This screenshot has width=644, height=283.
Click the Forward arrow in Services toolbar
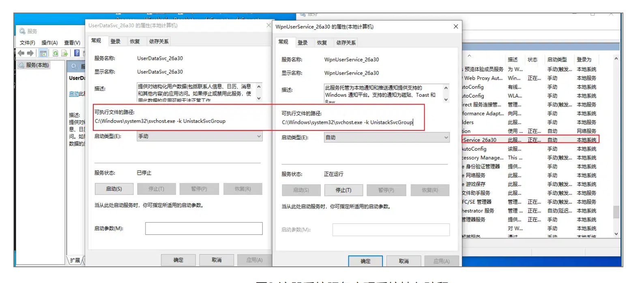(30, 53)
